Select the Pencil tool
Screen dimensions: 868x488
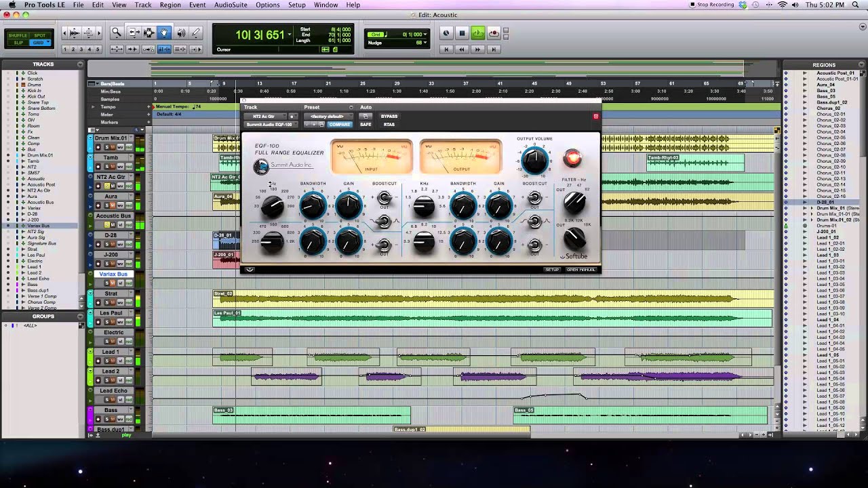pos(196,33)
